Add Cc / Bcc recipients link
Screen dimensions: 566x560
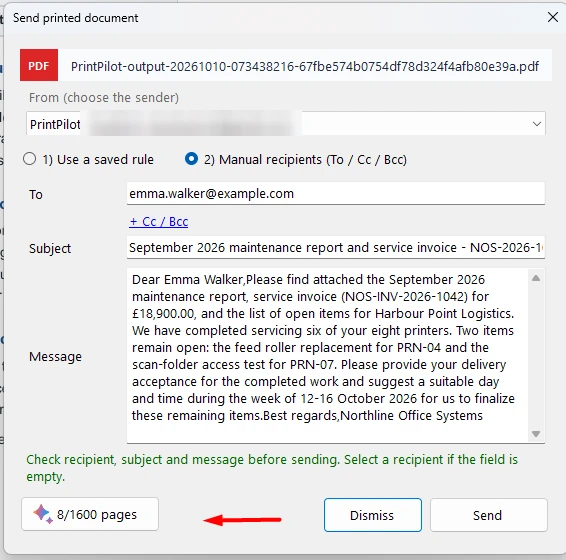(x=158, y=221)
